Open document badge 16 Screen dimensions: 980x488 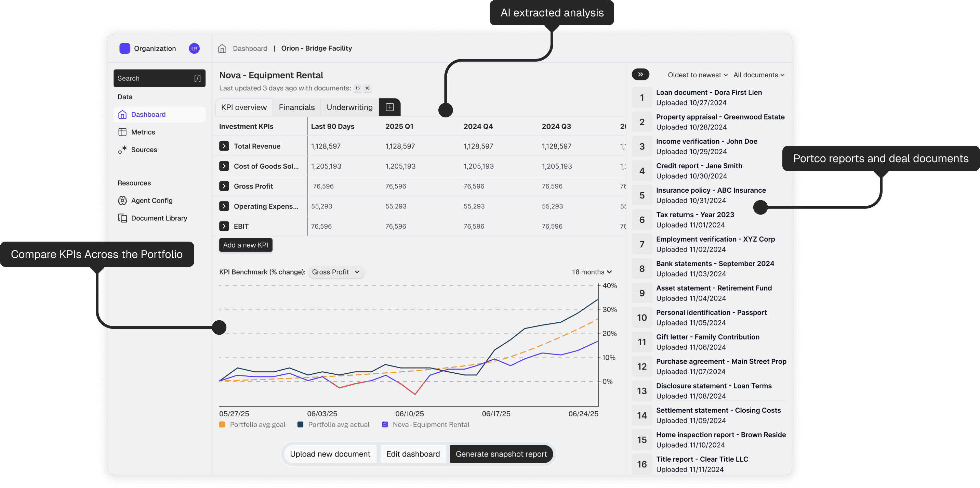(367, 88)
